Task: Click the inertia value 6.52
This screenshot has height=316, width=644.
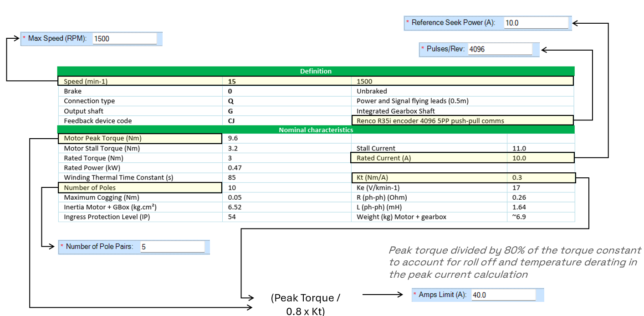Action: point(235,207)
